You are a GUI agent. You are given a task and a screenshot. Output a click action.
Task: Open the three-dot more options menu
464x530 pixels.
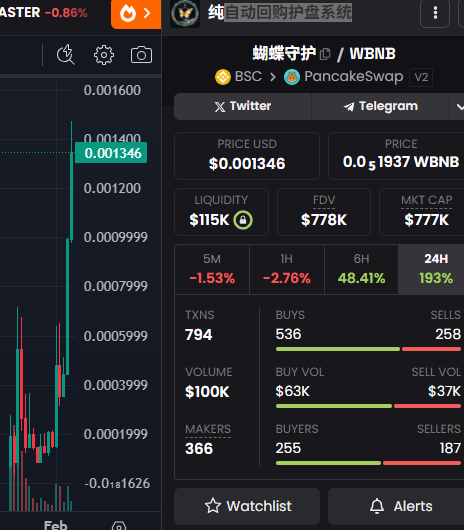435,13
